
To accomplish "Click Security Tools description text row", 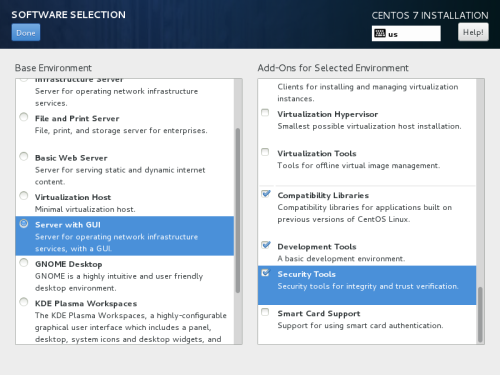I will pos(368,286).
